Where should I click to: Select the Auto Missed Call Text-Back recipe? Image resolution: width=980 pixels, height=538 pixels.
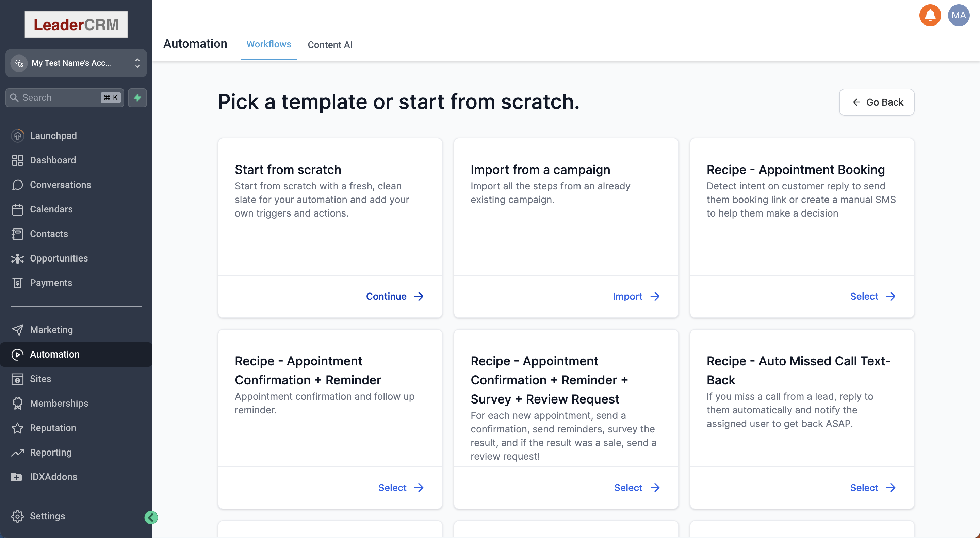872,487
